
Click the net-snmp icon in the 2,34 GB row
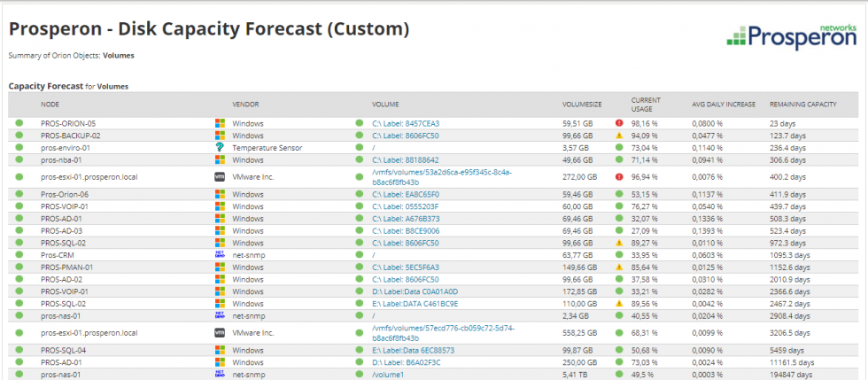click(220, 315)
